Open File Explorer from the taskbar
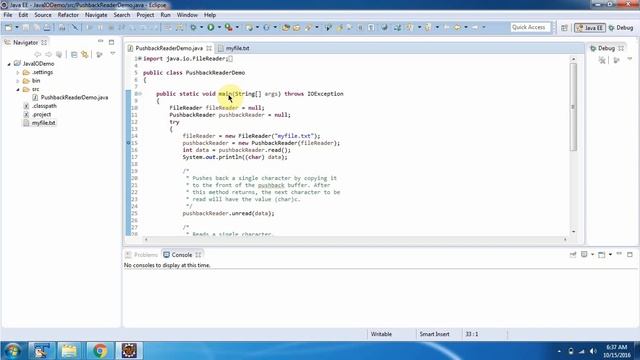This screenshot has width=640, height=360. click(x=69, y=351)
